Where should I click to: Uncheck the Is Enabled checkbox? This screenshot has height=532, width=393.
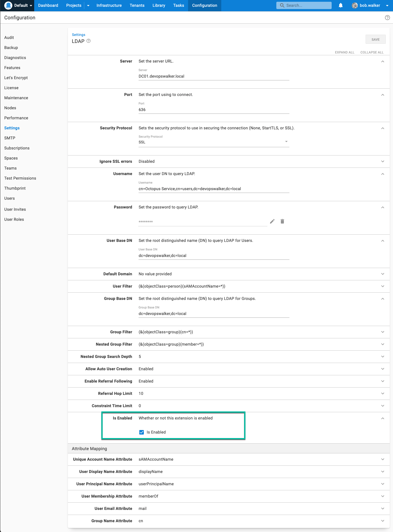pos(142,432)
